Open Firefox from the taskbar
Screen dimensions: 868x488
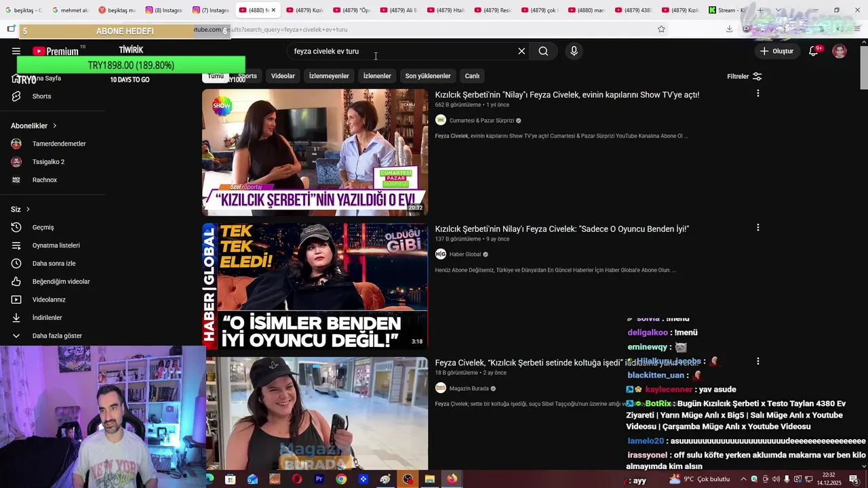pos(452,479)
